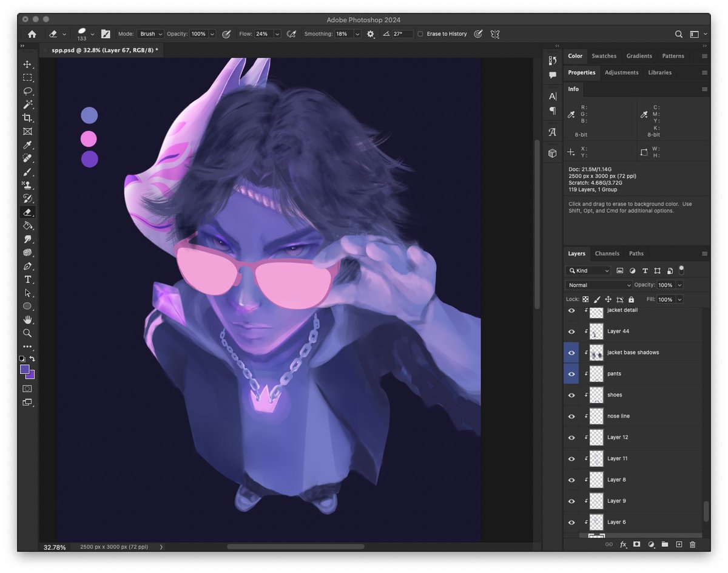
Task: Open the layer filter Kind dropdown
Action: 588,271
